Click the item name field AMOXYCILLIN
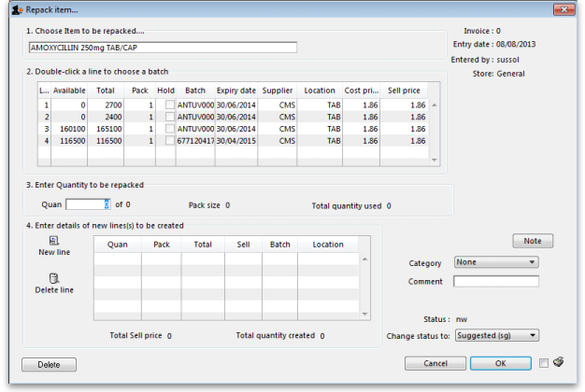585x392 pixels. 163,48
